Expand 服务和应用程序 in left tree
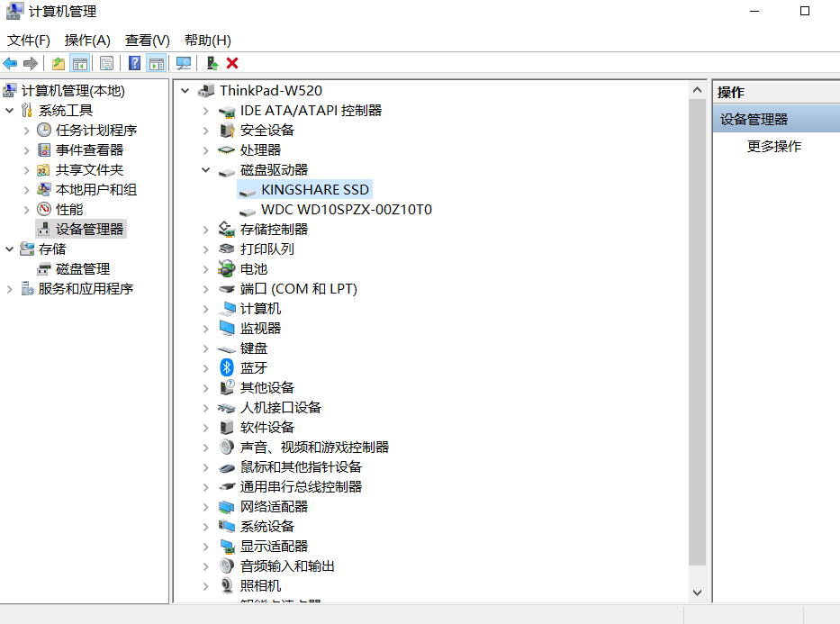Viewport: 840px width, 624px height. tap(10, 289)
